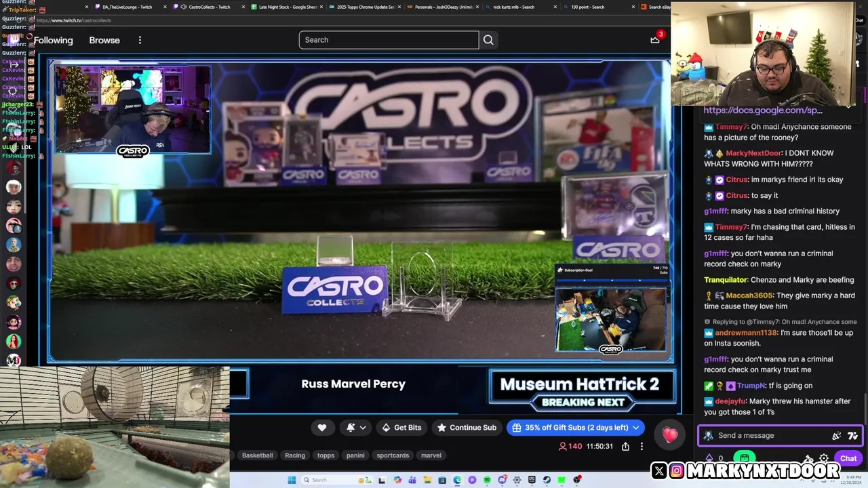Select the Basketball tag
Viewport: 868px width, 488px height.
coord(257,455)
